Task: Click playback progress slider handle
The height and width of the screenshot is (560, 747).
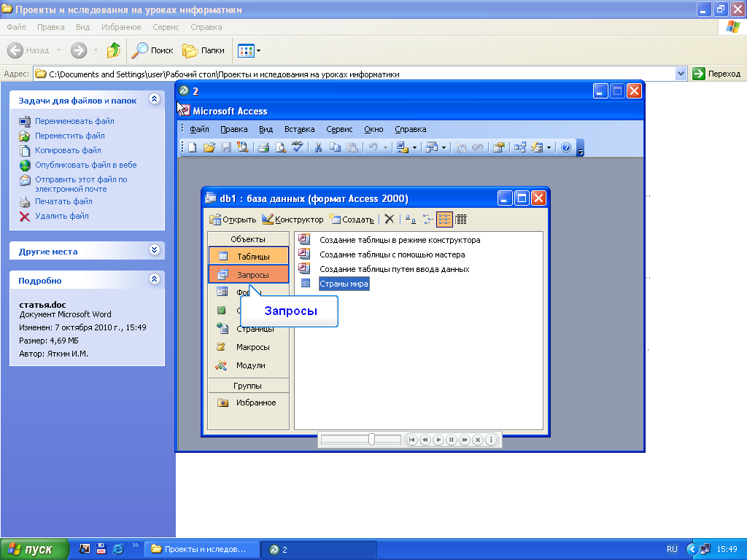Action: (371, 439)
